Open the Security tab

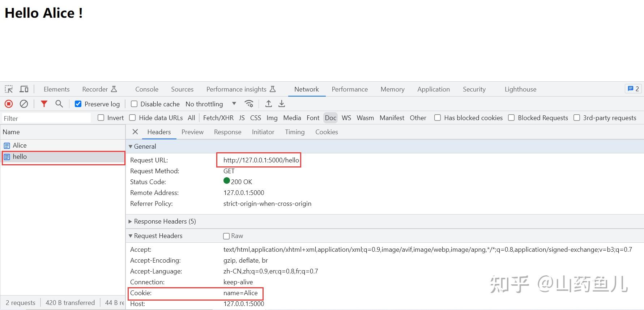click(x=474, y=89)
